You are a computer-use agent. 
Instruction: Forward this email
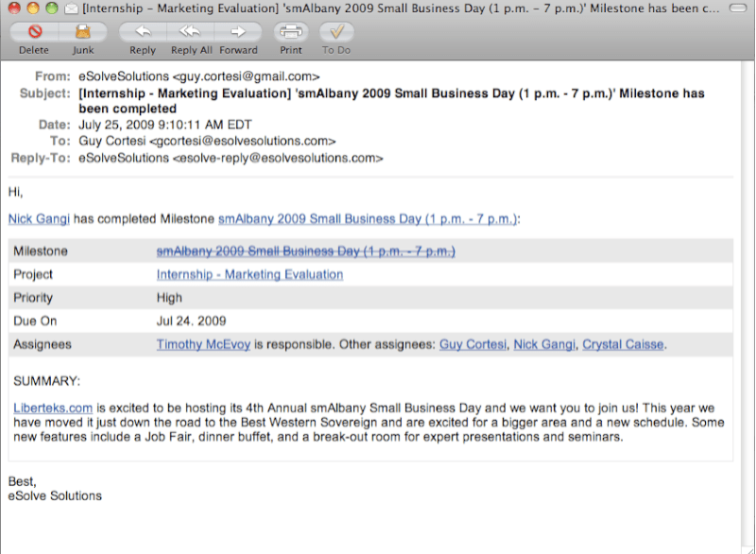coord(238,32)
